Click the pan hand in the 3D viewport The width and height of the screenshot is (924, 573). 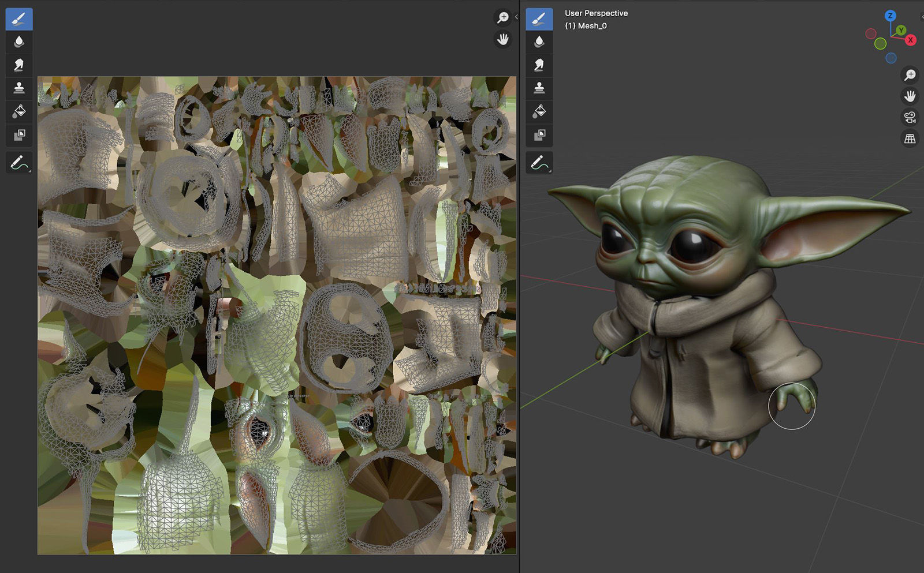click(x=910, y=96)
